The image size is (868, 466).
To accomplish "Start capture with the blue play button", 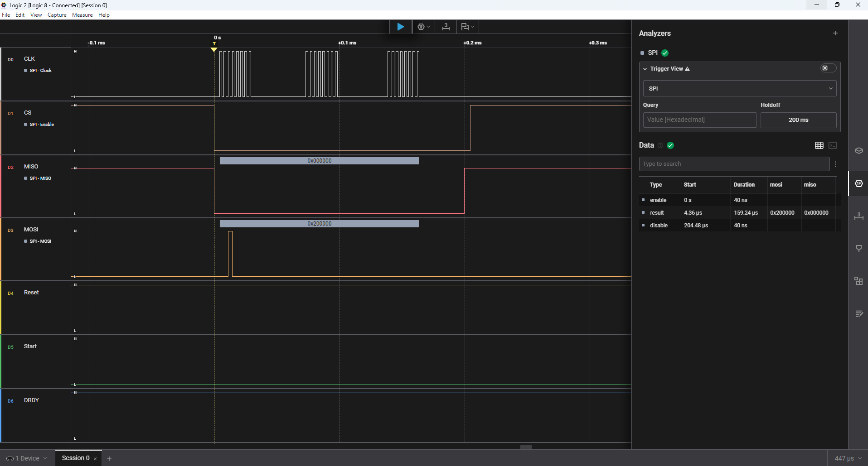I will (x=401, y=27).
